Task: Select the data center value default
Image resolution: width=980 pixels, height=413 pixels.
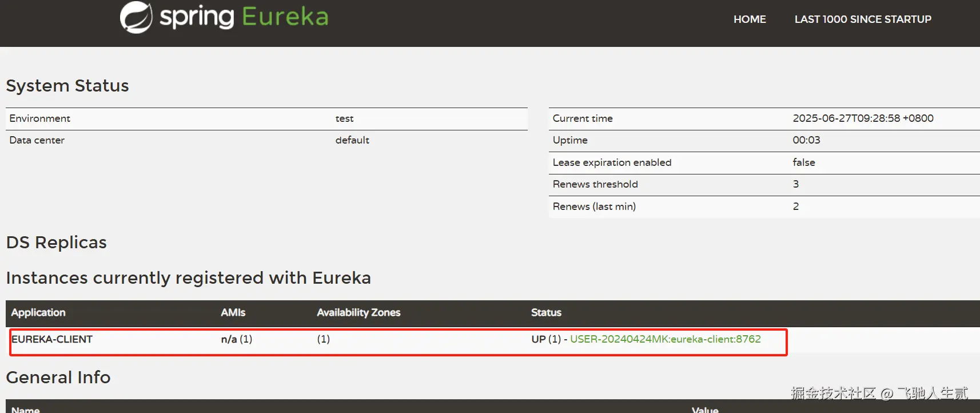Action: pyautogui.click(x=352, y=140)
